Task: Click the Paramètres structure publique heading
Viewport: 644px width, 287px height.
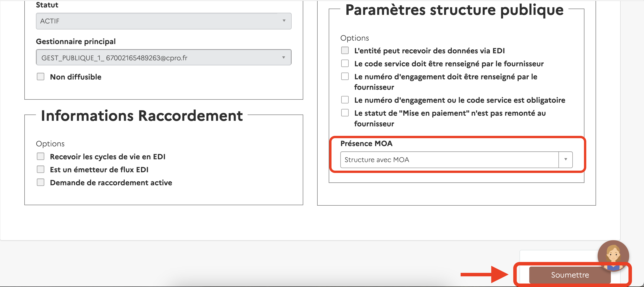Action: tap(454, 10)
